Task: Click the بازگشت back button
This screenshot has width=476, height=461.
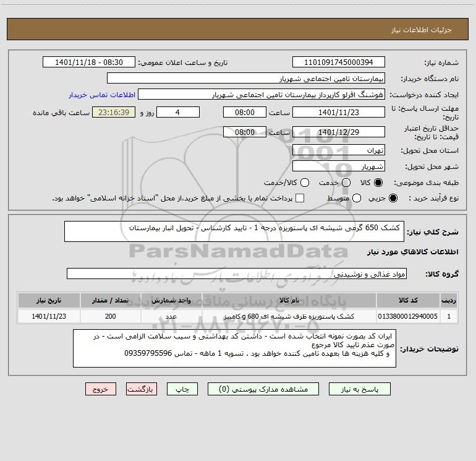Action: point(142,389)
